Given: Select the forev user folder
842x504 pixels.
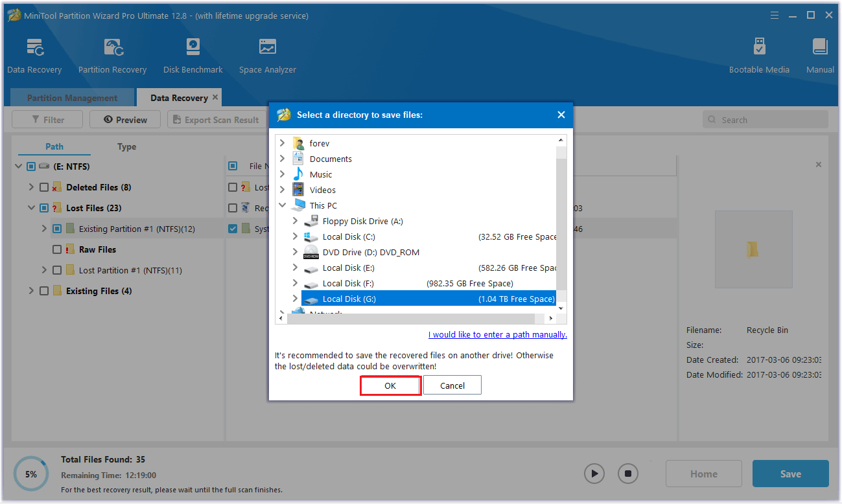Looking at the screenshot, I should pyautogui.click(x=320, y=143).
